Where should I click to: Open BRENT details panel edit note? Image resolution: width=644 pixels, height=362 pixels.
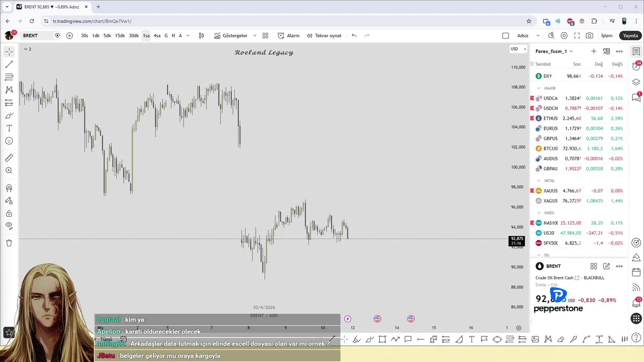(x=606, y=266)
